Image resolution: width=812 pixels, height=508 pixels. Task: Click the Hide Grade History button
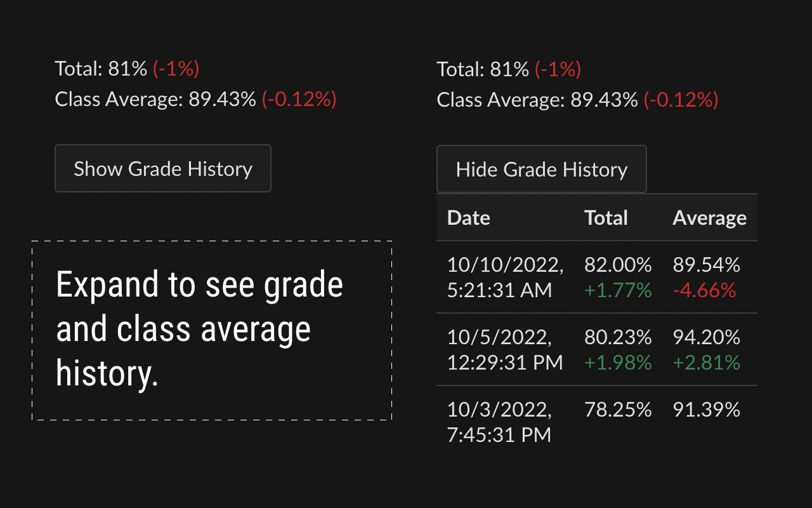542,169
